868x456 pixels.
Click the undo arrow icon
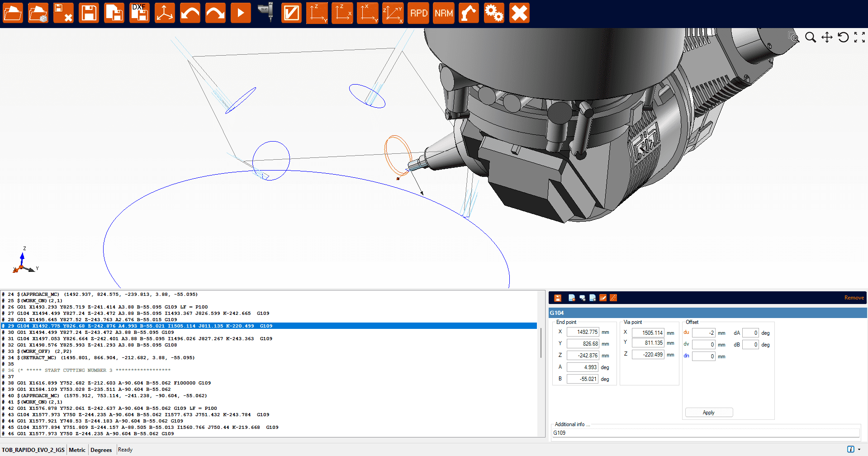click(x=190, y=13)
